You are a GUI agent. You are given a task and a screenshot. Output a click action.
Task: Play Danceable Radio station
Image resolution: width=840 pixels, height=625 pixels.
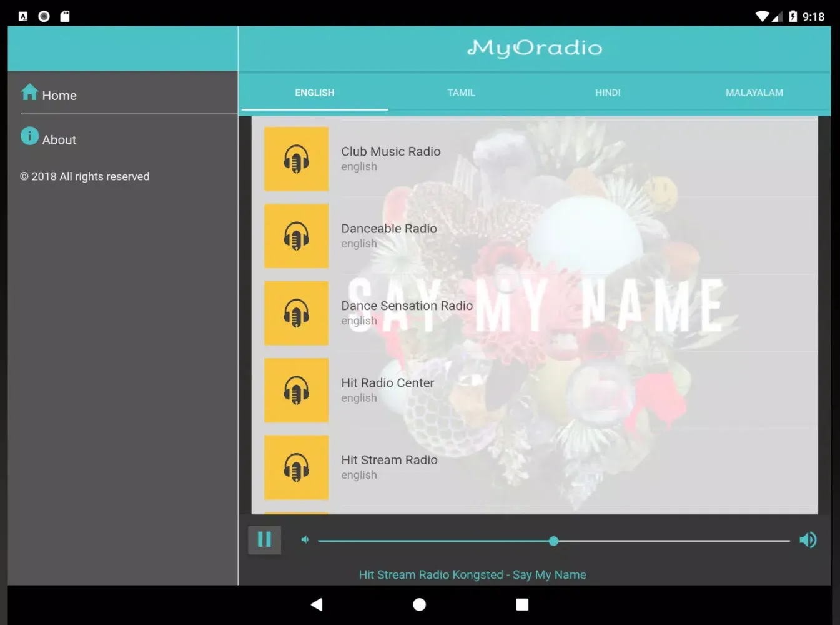point(535,236)
